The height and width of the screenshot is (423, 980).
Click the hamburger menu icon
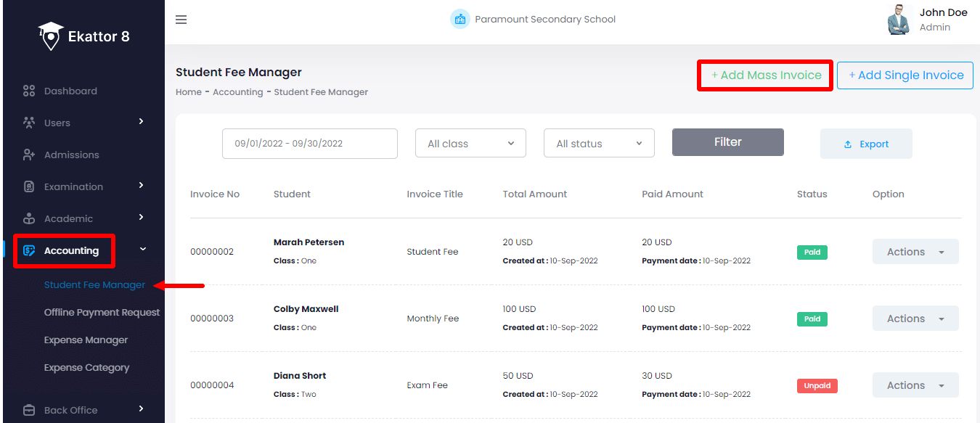[181, 20]
